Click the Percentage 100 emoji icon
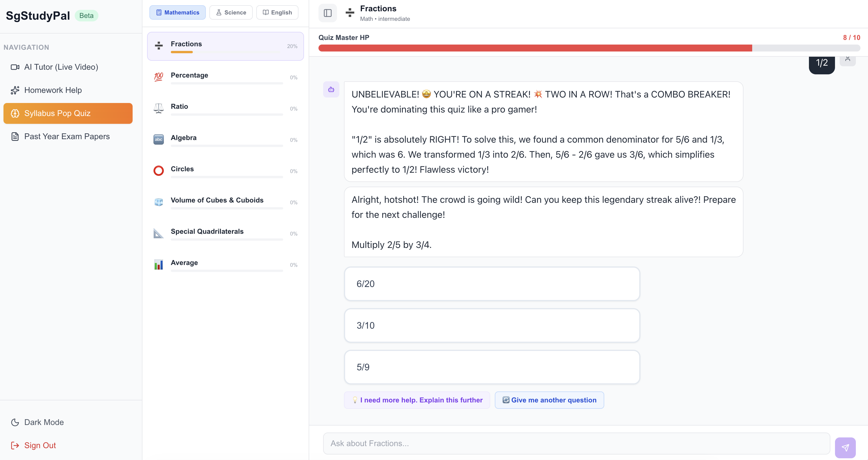This screenshot has width=868, height=460. pos(158,77)
